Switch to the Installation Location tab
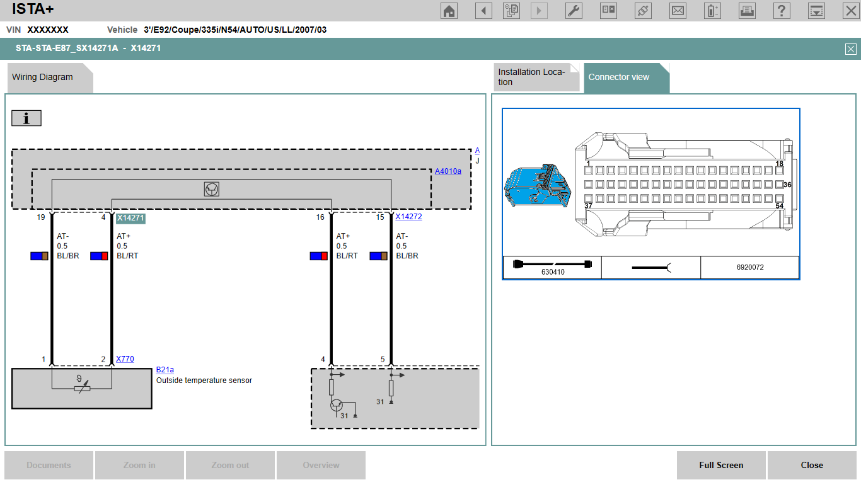The image size is (861, 504). [x=536, y=77]
